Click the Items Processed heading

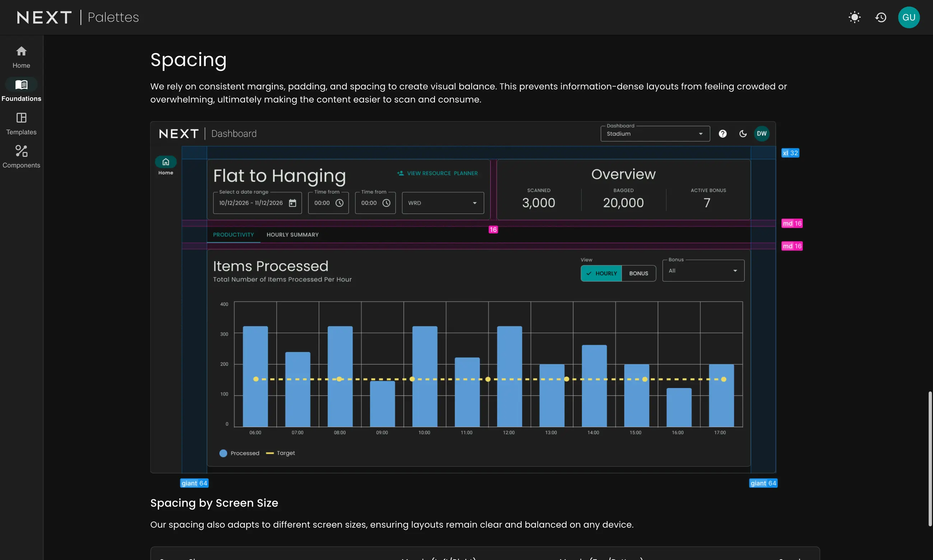271,266
